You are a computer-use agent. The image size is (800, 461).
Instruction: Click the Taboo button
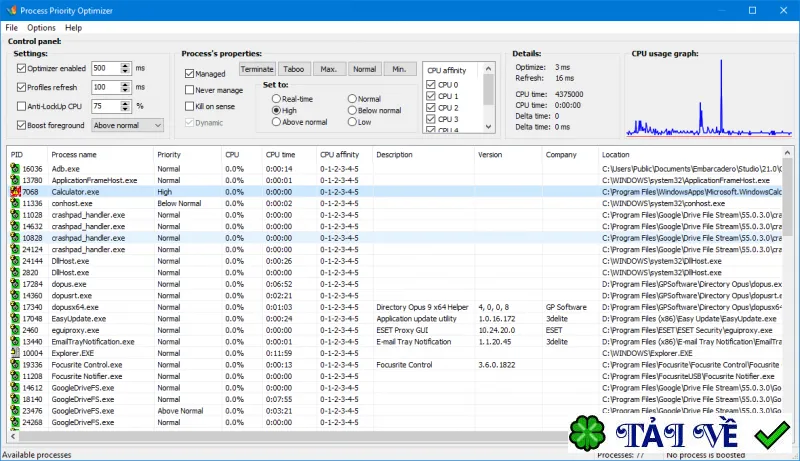293,69
